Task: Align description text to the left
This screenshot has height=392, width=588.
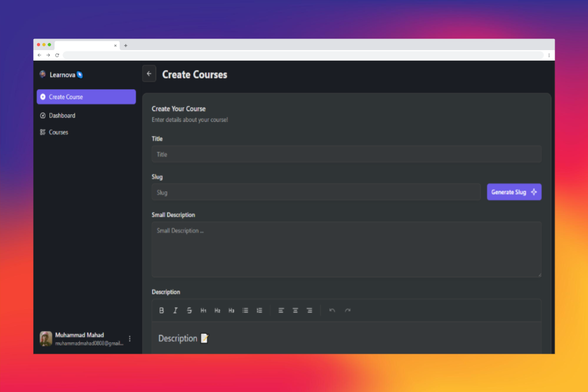Action: (281, 310)
